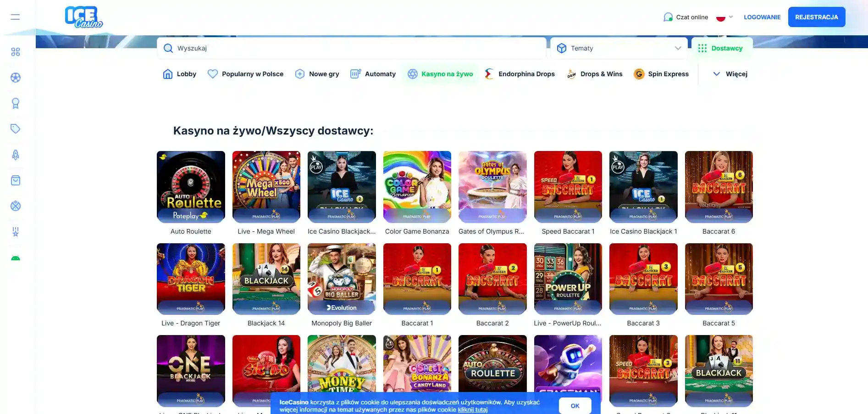
Task: Open the Auto Roulette game thumbnail
Action: (x=191, y=187)
